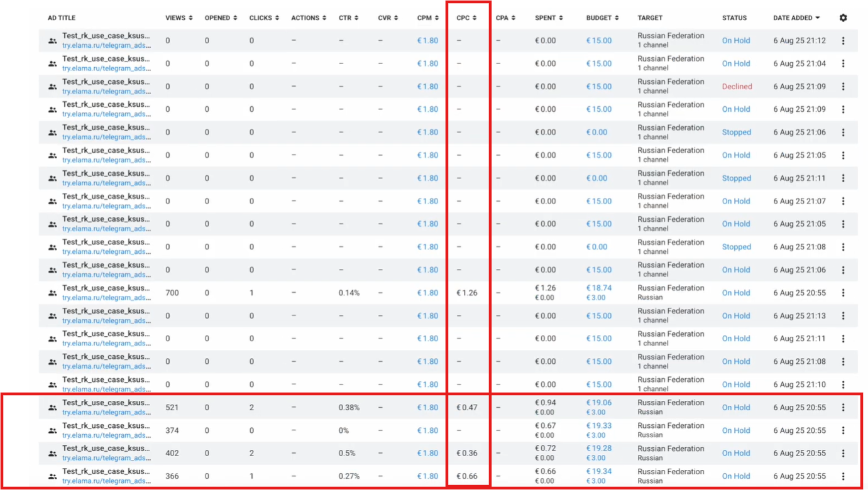This screenshot has width=868, height=490.
Task: Open the table column settings gear
Action: tap(843, 18)
